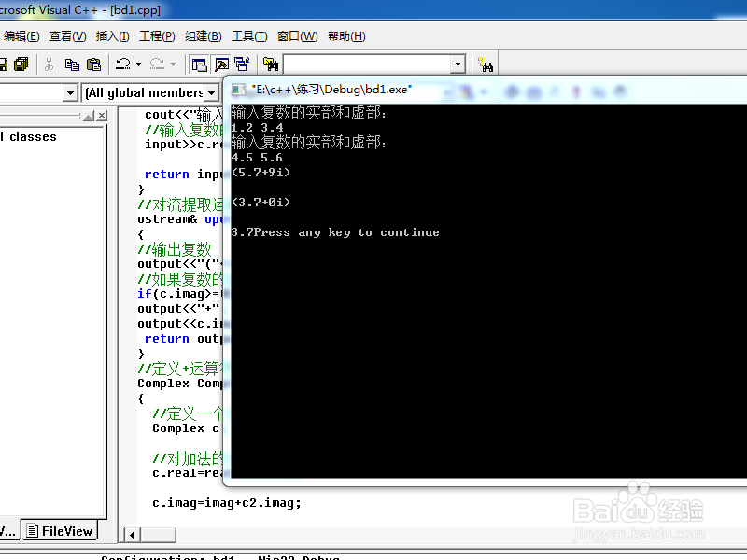Open the 帮助(H) menu
Viewport: 747px width, 560px height.
click(x=346, y=36)
